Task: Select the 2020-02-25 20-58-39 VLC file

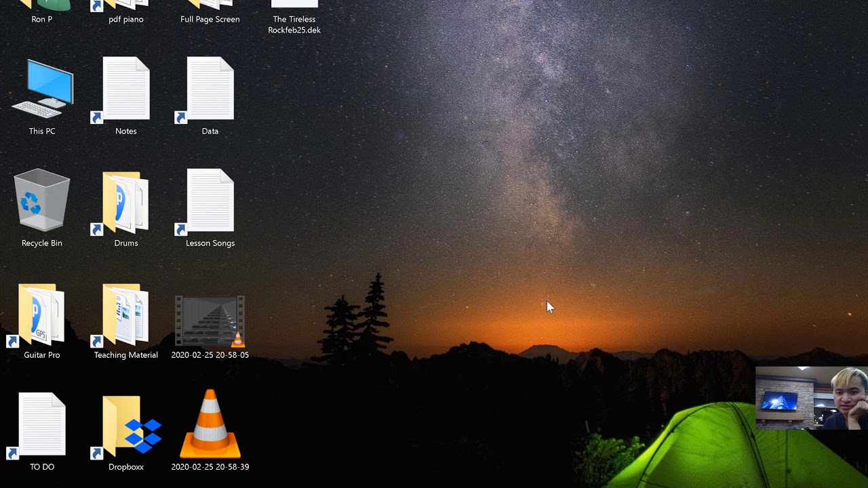Action: [210, 424]
